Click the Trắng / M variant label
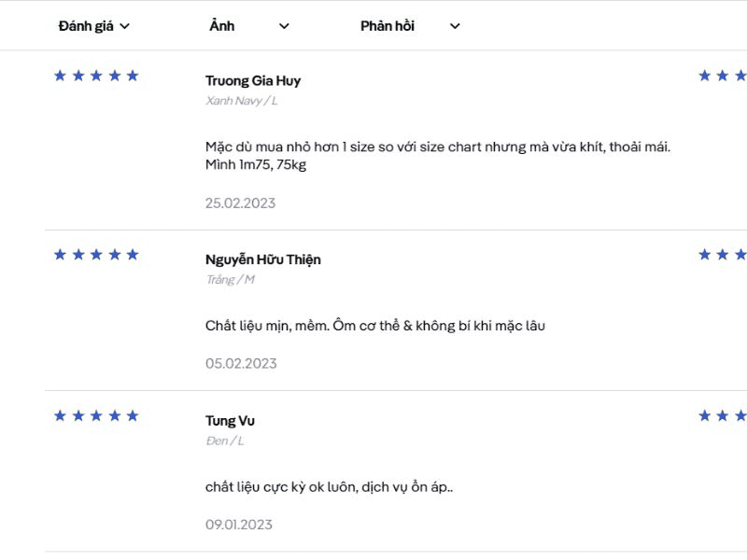 230,280
